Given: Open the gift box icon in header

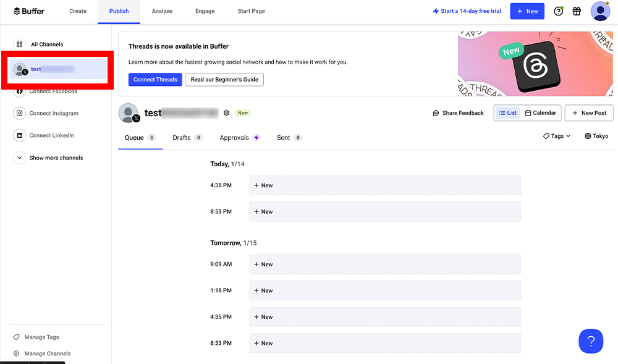Looking at the screenshot, I should pos(577,11).
